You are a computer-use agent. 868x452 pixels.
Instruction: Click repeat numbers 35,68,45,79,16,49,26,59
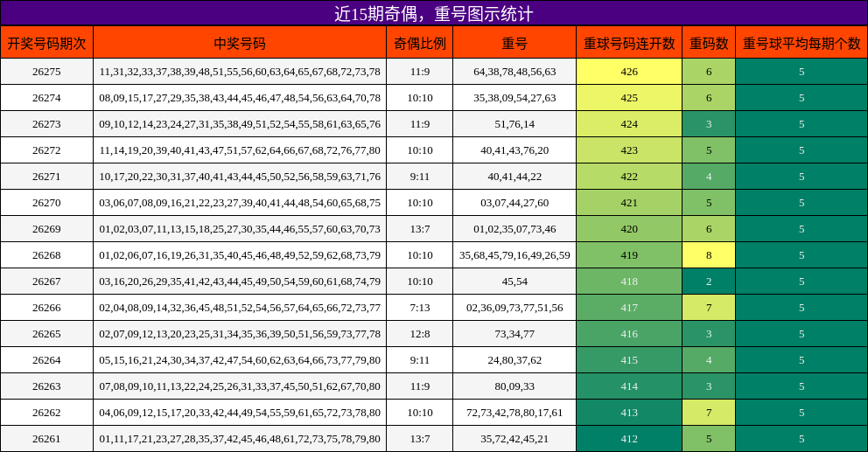tap(514, 255)
